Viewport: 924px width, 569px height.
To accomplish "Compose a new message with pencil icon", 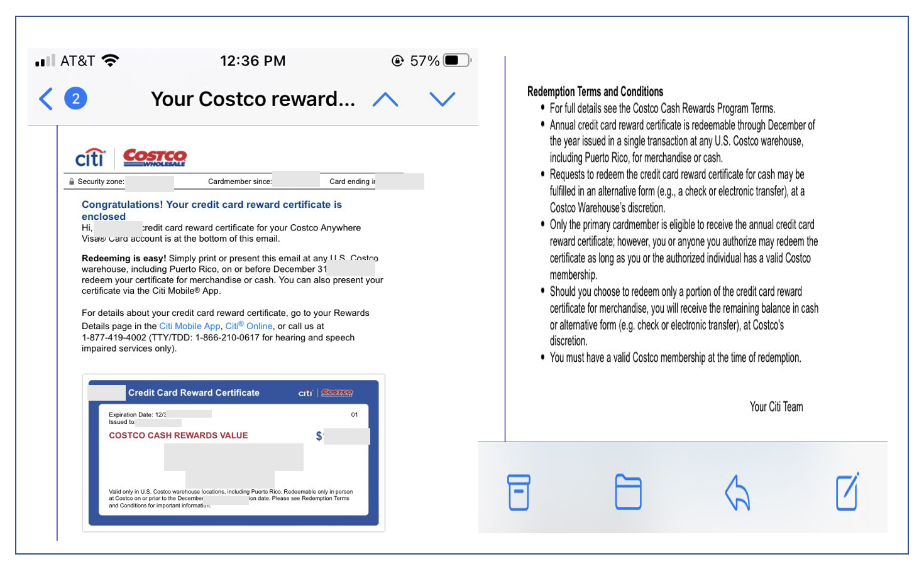I will click(x=847, y=491).
